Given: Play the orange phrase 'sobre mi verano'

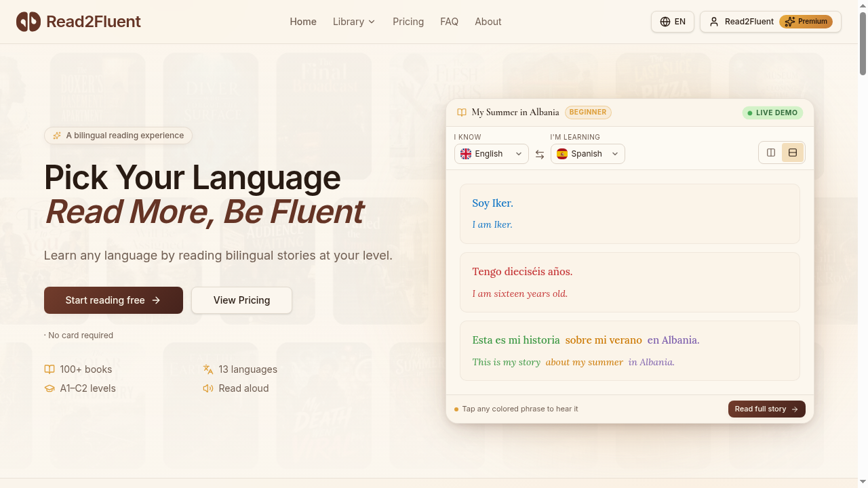Looking at the screenshot, I should click(604, 340).
